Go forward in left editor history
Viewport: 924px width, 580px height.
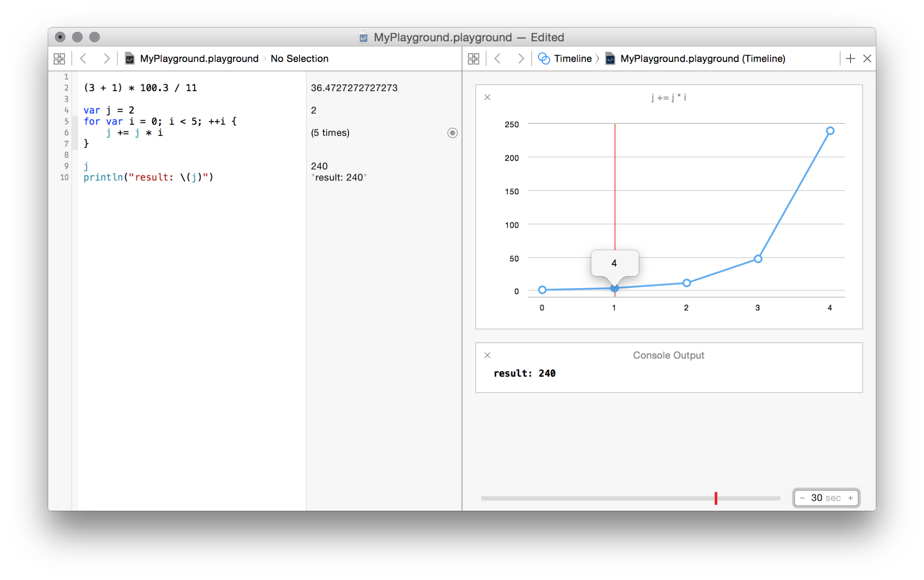click(106, 59)
